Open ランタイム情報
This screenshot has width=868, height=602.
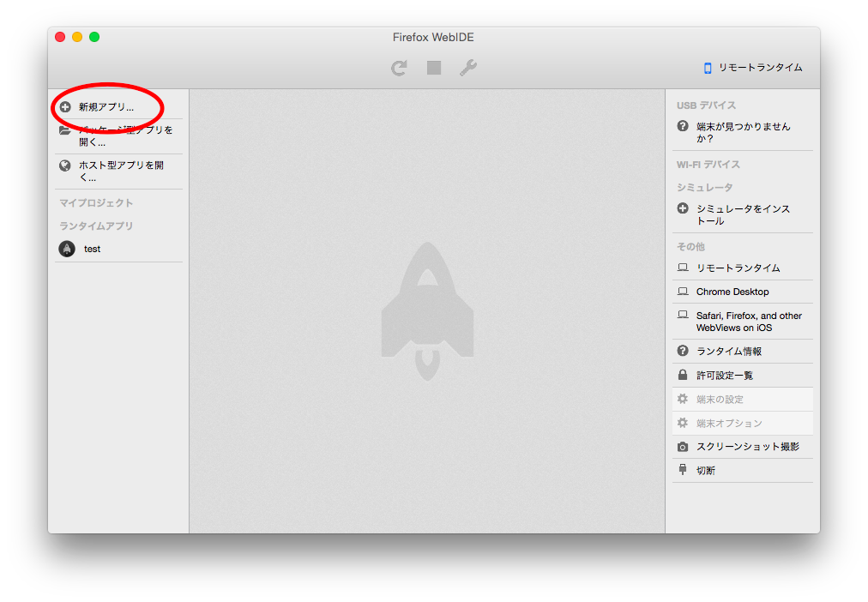coord(742,352)
